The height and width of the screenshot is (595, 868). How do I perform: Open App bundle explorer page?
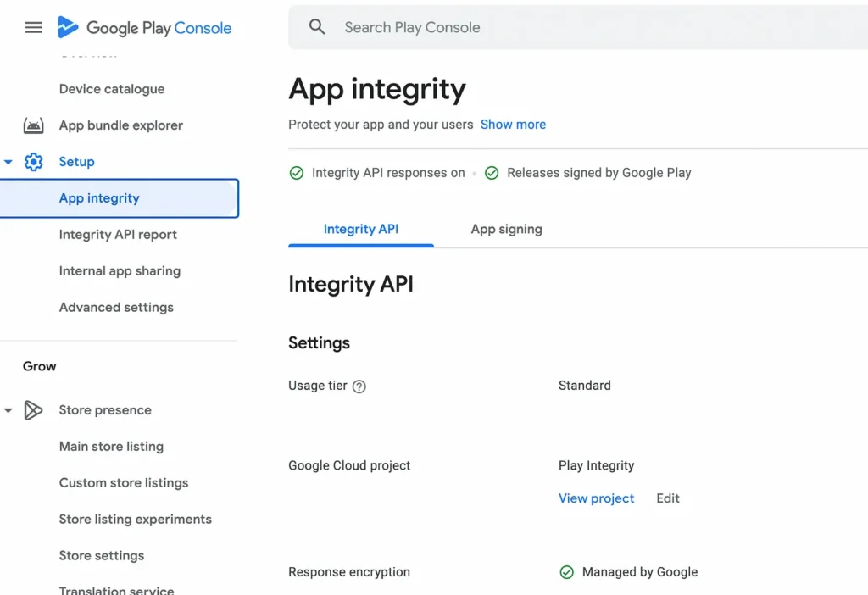click(x=121, y=125)
